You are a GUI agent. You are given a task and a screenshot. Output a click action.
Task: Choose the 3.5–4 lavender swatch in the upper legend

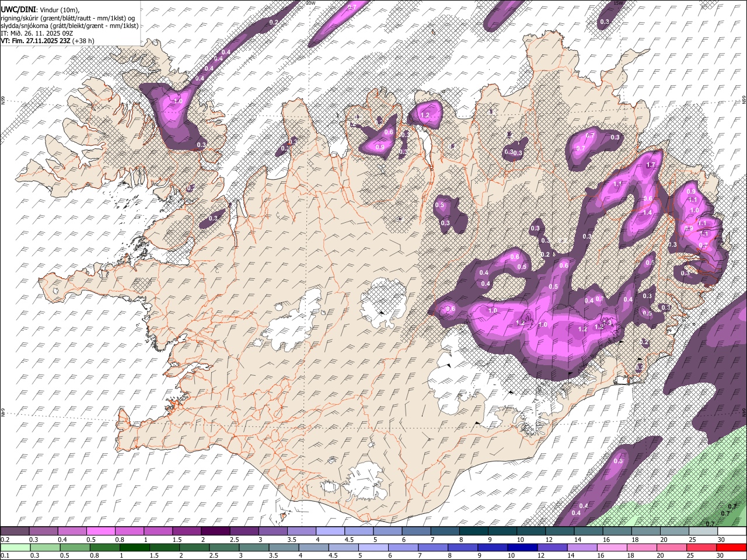[301, 531]
